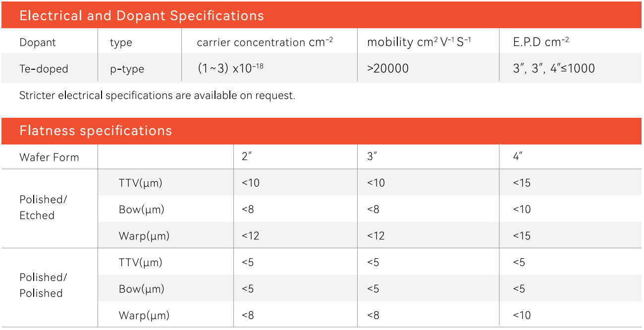Click the E.P.D column header
The image size is (644, 330).
[541, 43]
